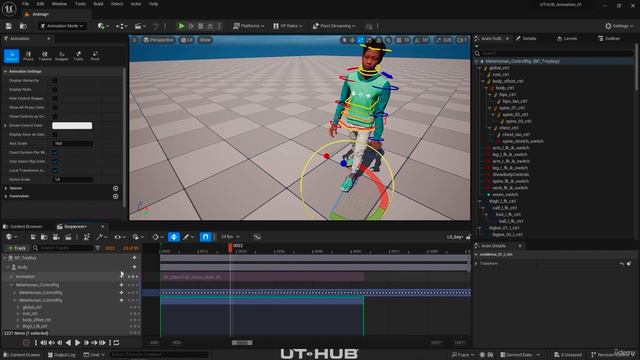Click the green Play level button
This screenshot has width=640, height=360.
pyautogui.click(x=181, y=26)
